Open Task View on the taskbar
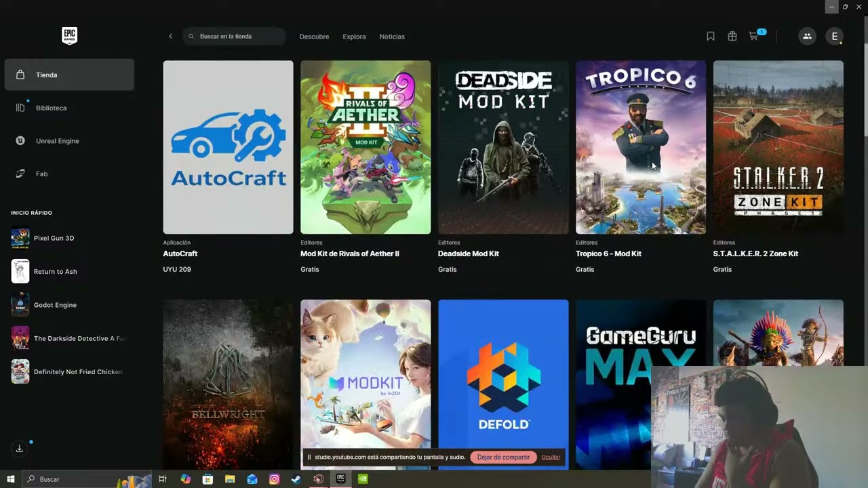This screenshot has width=868, height=488. (163, 479)
